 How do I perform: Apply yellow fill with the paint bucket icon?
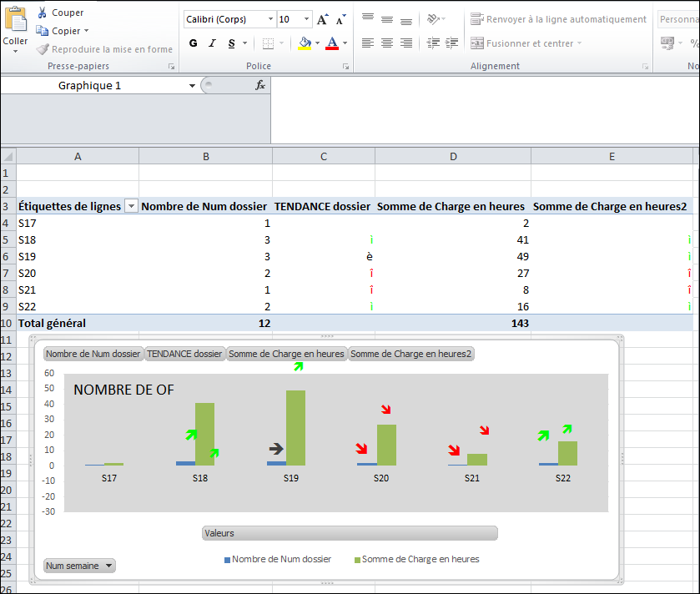[304, 42]
